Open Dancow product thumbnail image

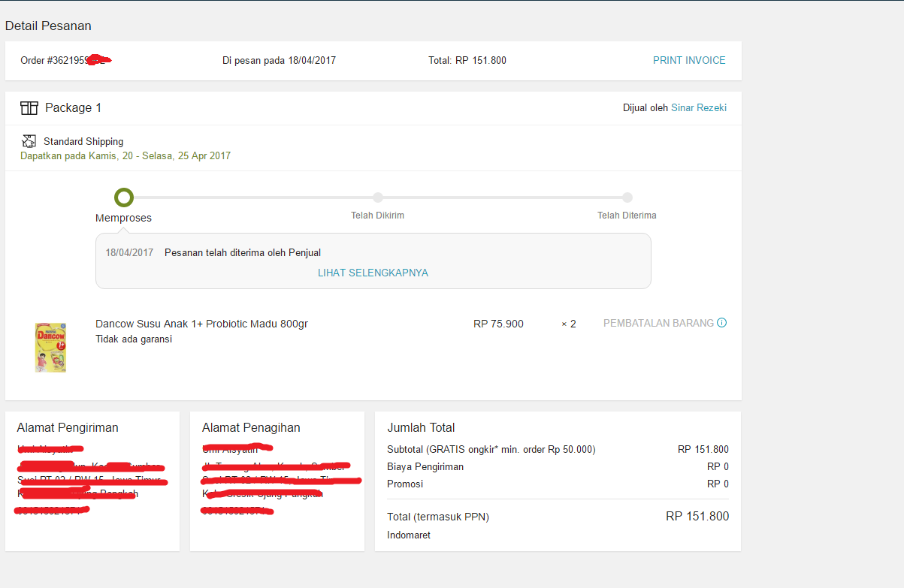(x=51, y=348)
